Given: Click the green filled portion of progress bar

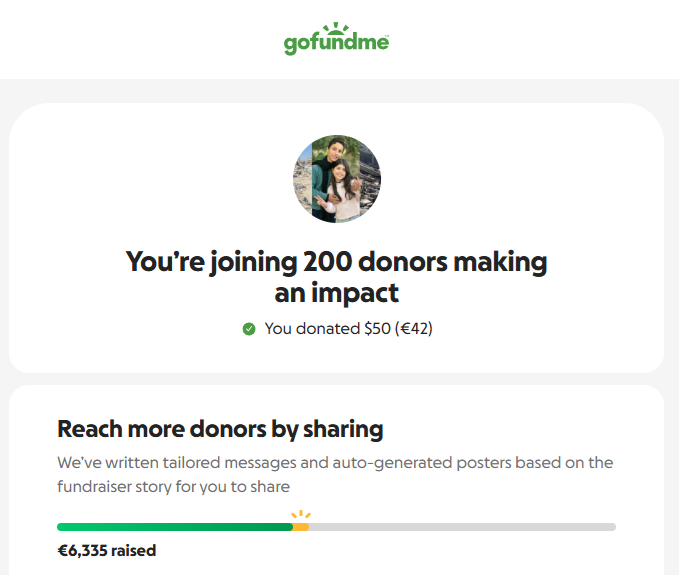Looking at the screenshot, I should 175,527.
